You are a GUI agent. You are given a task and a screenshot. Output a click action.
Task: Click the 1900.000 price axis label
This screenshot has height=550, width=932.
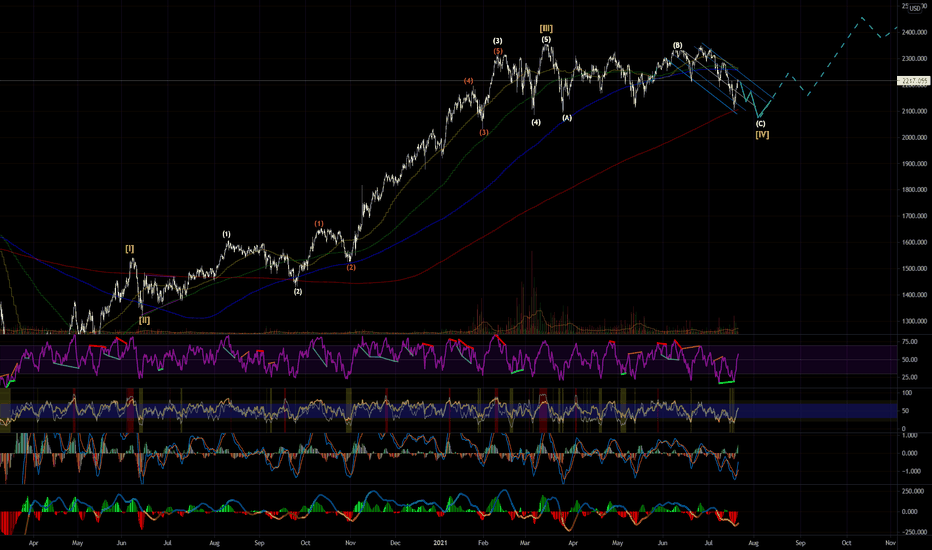[915, 164]
